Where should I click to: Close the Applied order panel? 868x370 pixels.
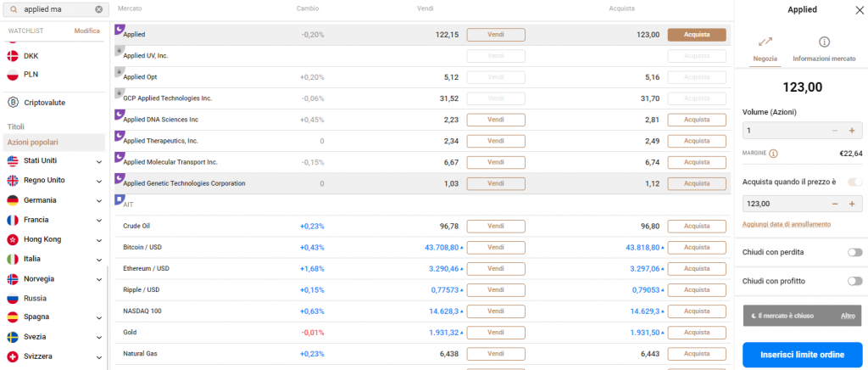(860, 9)
